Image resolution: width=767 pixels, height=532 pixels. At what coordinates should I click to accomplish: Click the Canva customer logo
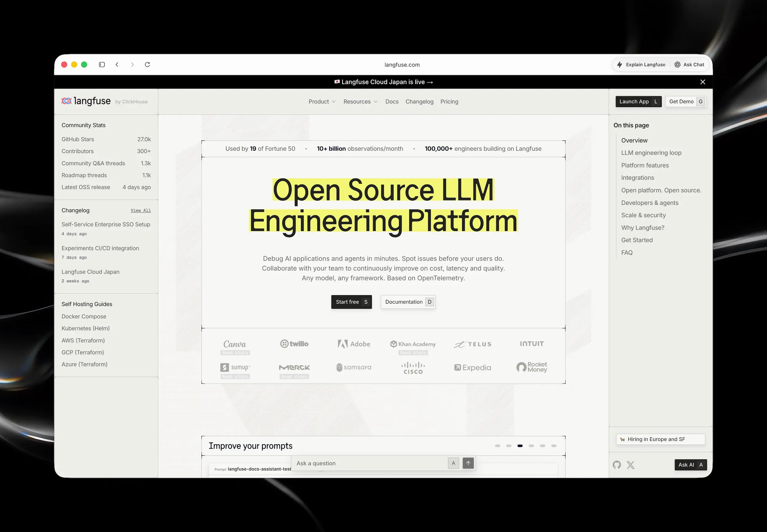pos(235,344)
